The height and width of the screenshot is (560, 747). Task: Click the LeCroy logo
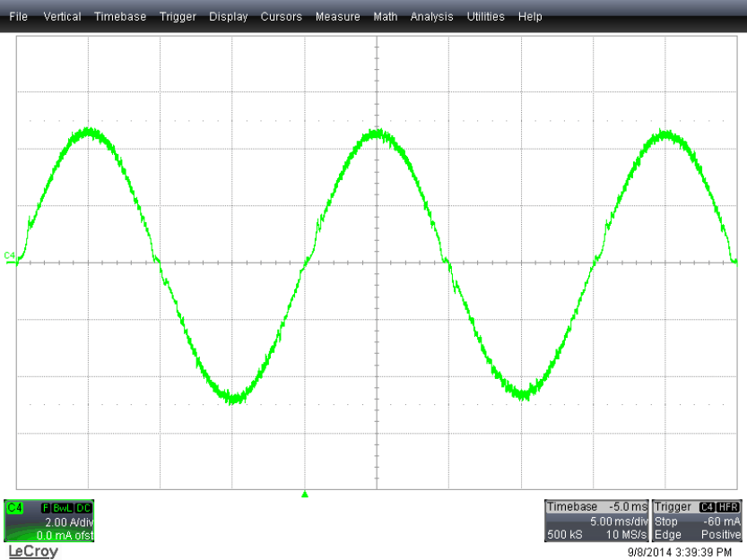(x=33, y=551)
